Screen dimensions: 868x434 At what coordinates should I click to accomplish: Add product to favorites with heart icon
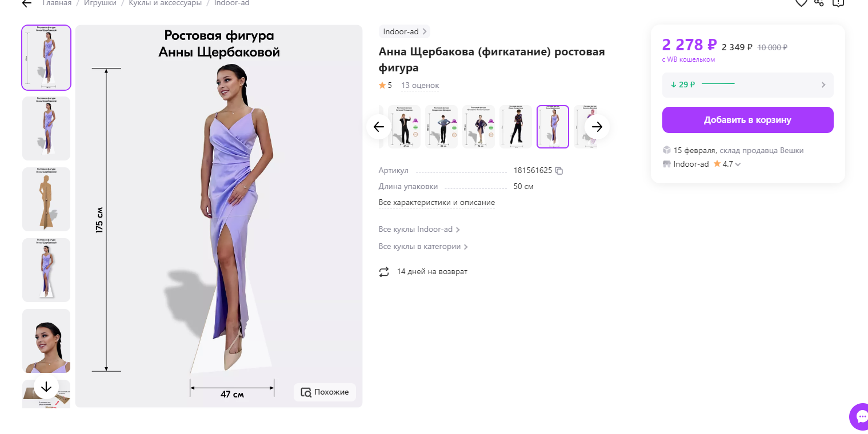click(x=801, y=3)
